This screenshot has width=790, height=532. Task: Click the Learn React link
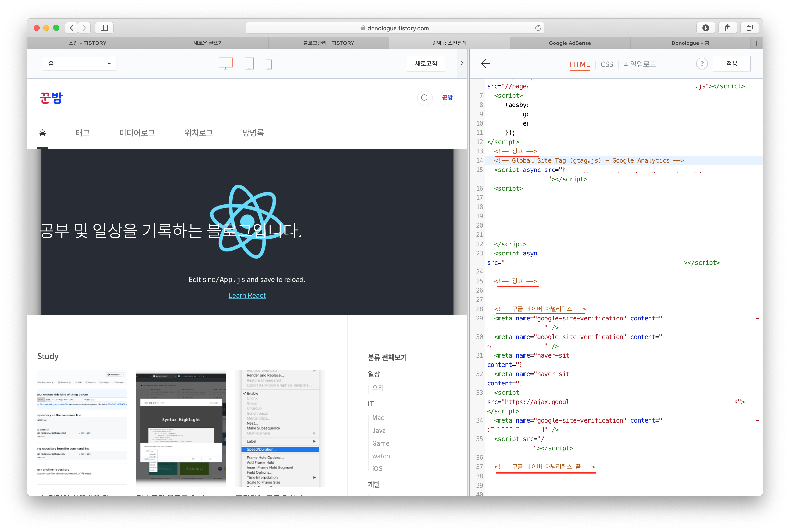(247, 295)
